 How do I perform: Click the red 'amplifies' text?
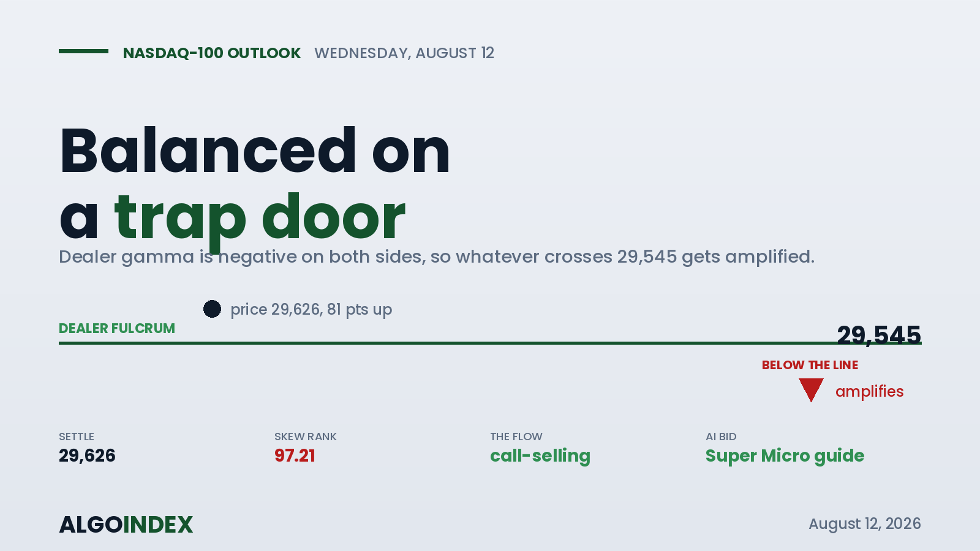[x=870, y=392]
